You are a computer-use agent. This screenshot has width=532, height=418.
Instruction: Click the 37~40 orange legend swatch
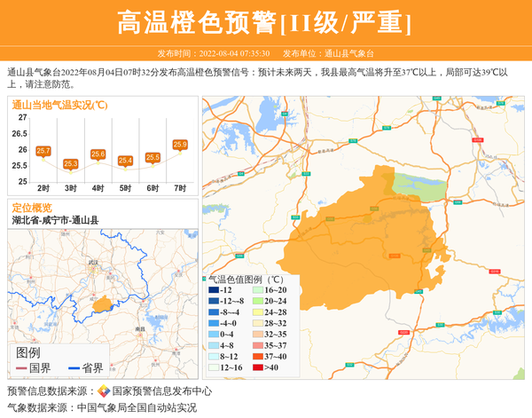tap(257, 356)
